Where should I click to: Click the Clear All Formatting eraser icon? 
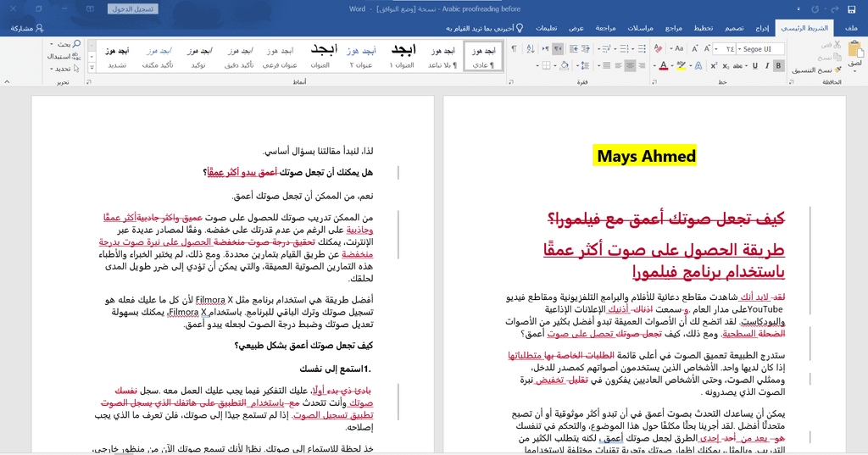(658, 49)
